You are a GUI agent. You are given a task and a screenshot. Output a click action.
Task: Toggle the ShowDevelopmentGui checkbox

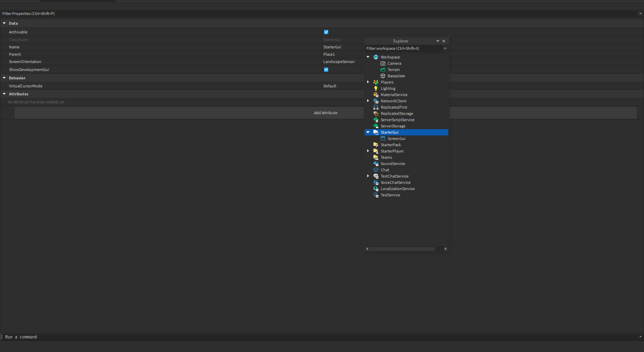click(x=326, y=70)
